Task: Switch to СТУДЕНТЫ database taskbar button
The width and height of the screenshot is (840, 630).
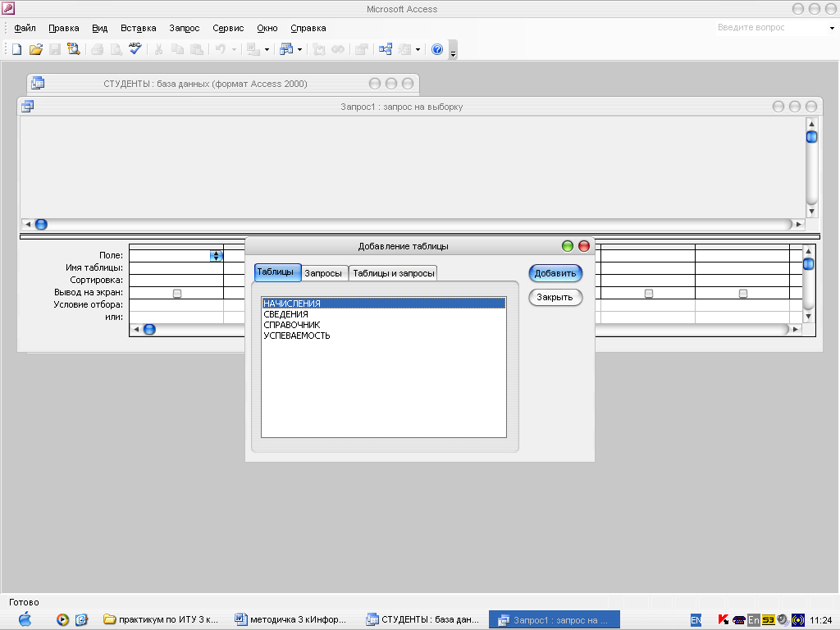Action: pos(422,620)
